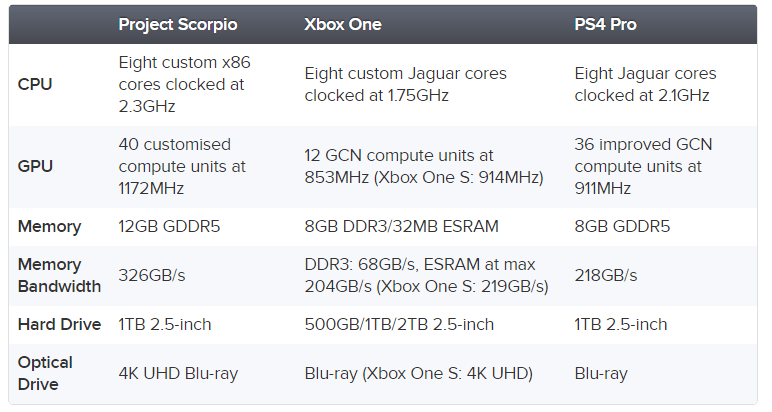This screenshot has height=412, width=772.
Task: Click the 12GB GDDR5 cell
Action: pyautogui.click(x=169, y=226)
